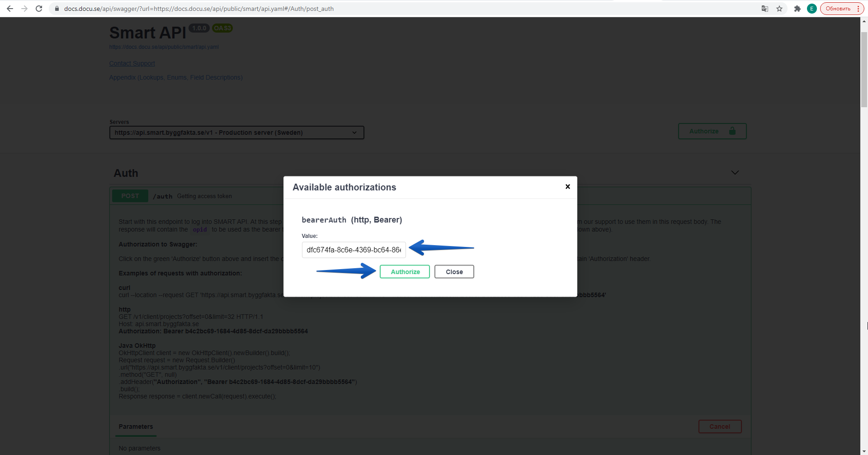Click the bearer token Value field
The image size is (868, 455).
tap(354, 250)
